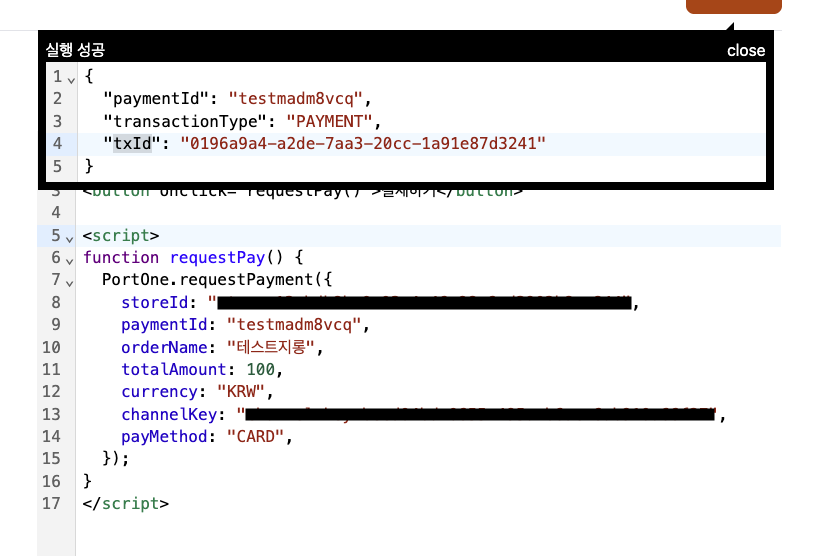
Task: Click the "KRW" currency value
Action: click(241, 392)
